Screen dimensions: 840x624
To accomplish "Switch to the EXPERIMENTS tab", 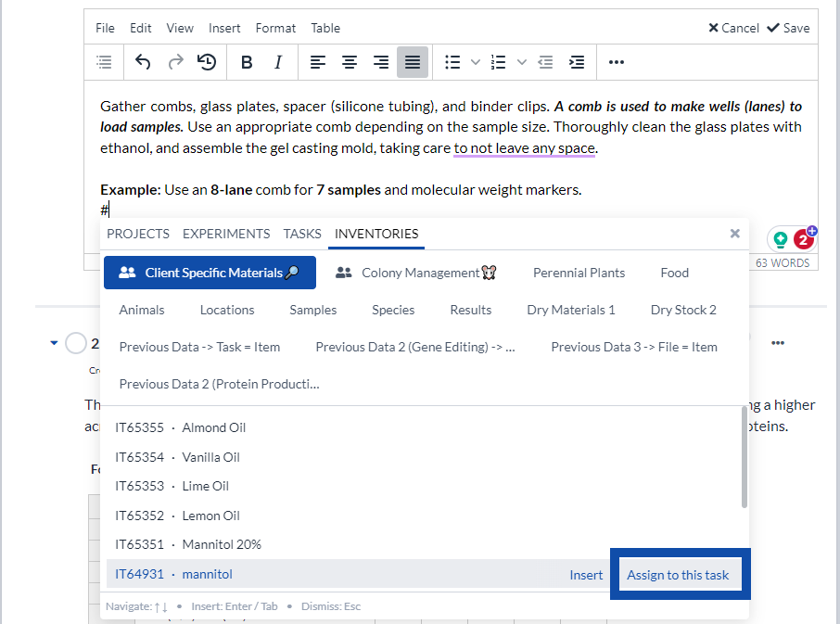I will tap(225, 234).
